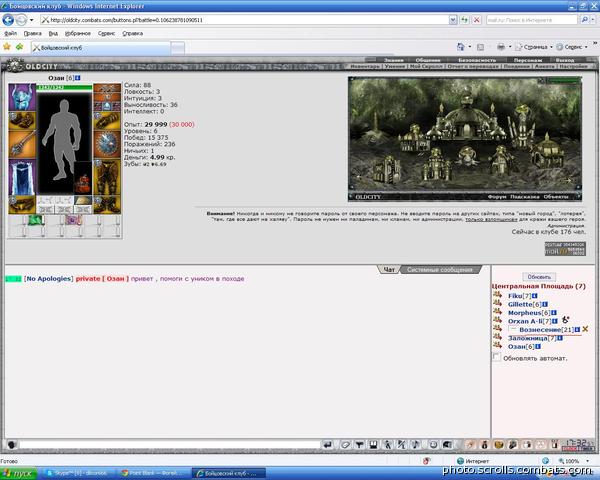Click the send message arrow icon

point(328,445)
